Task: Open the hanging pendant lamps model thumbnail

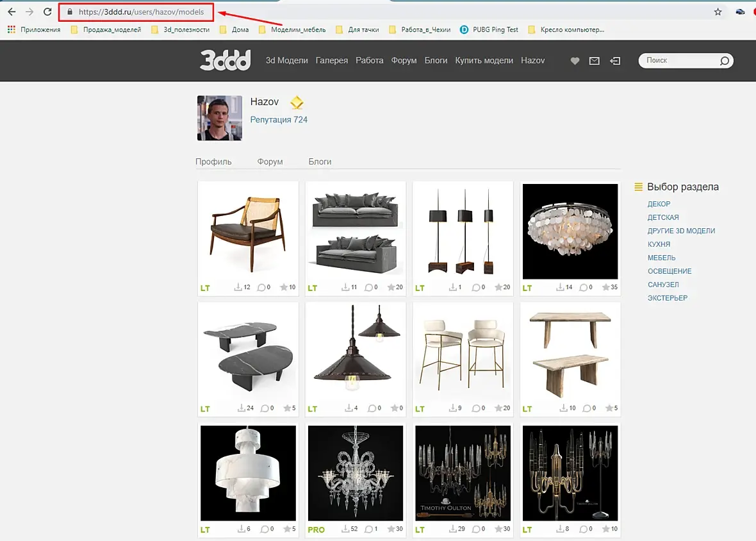Action: coord(356,353)
